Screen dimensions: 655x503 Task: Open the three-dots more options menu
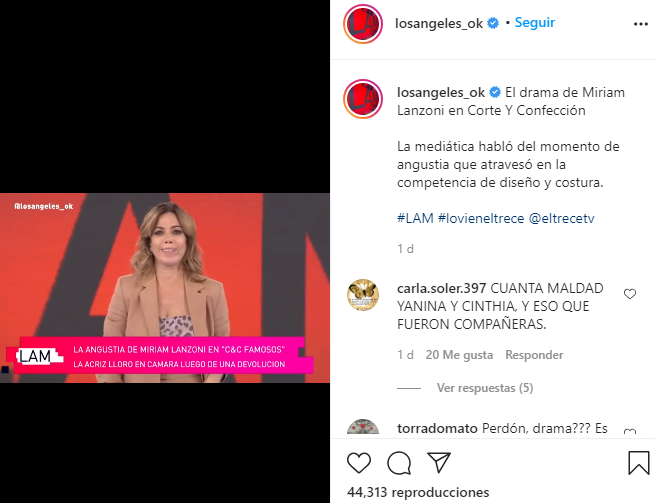coord(640,24)
